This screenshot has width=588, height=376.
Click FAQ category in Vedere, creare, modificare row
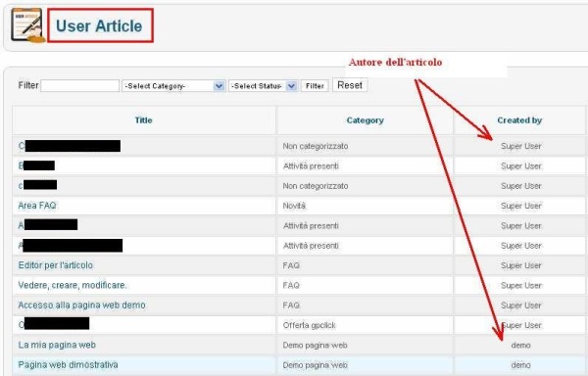(291, 285)
